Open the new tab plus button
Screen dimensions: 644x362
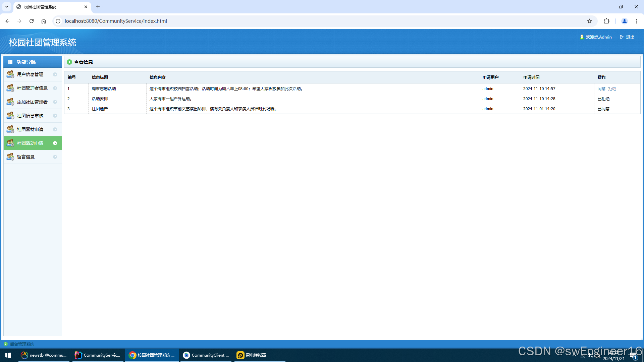pos(98,7)
